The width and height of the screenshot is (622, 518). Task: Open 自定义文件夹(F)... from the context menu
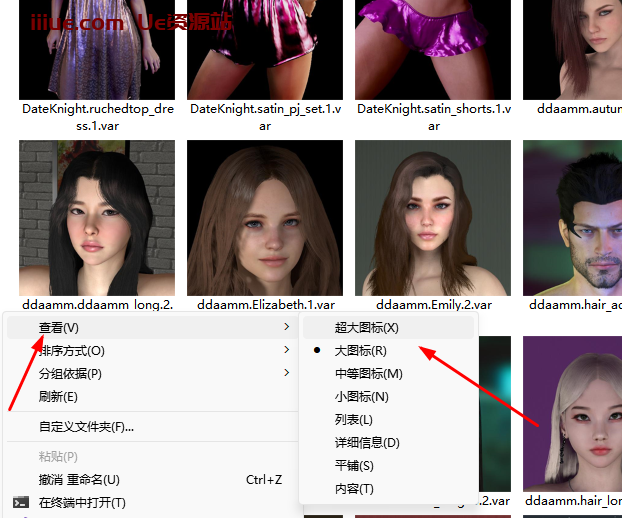[86, 427]
